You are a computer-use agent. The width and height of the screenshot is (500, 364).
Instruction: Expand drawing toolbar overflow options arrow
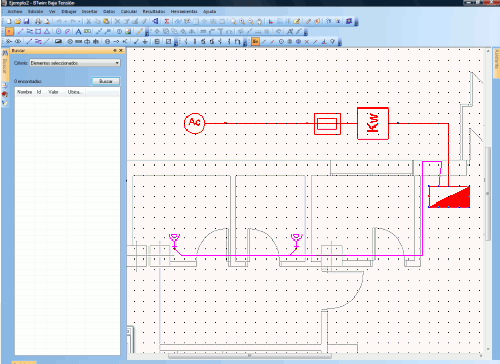click(147, 33)
